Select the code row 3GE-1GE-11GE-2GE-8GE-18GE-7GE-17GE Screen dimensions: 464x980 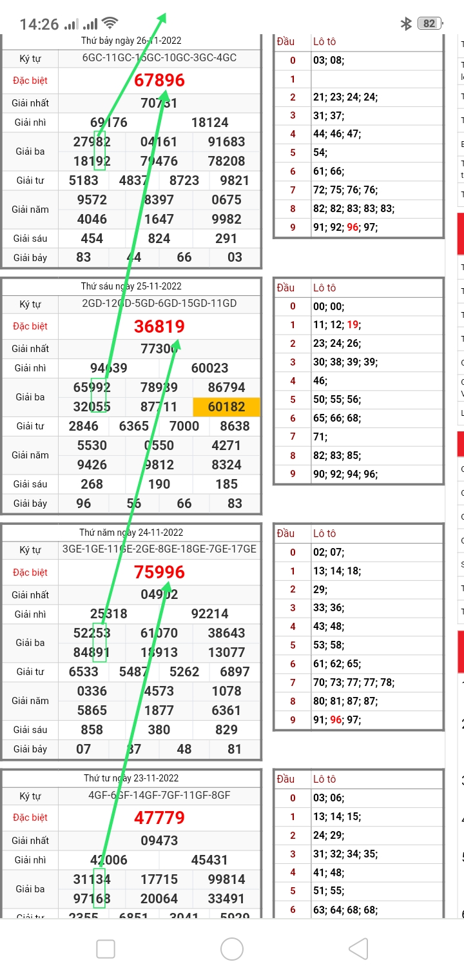(x=159, y=549)
